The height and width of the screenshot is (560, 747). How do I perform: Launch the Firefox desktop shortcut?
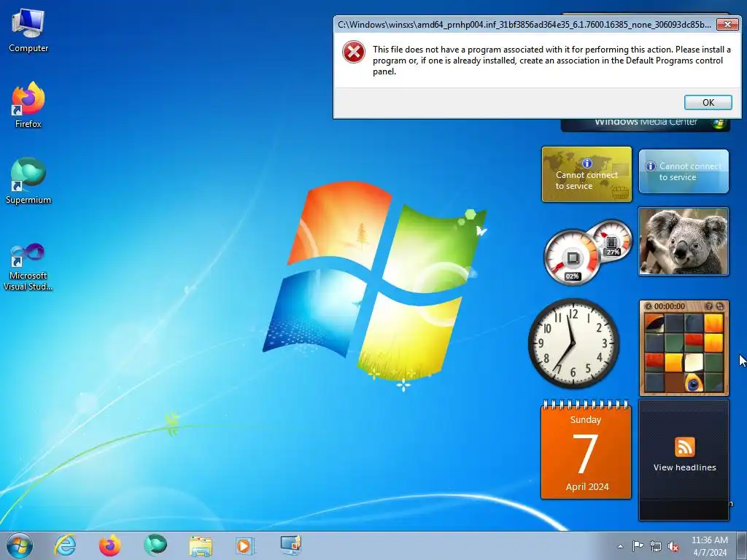point(28,105)
